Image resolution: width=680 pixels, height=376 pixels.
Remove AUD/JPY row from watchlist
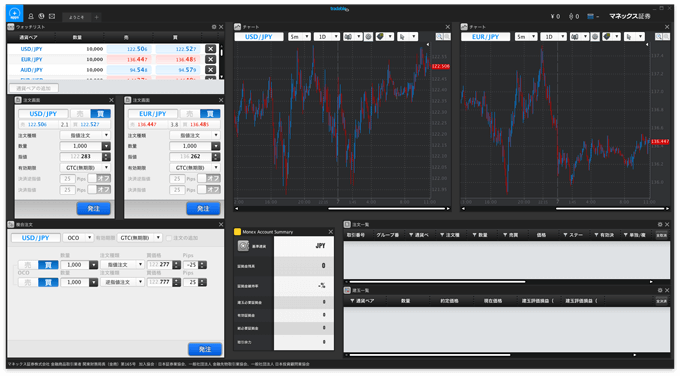click(210, 70)
